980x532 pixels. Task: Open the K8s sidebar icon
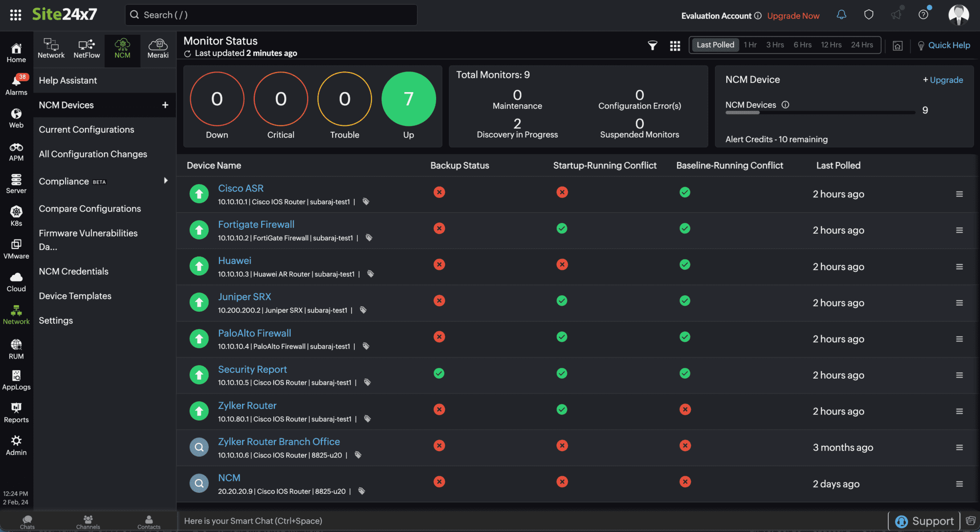click(x=16, y=216)
